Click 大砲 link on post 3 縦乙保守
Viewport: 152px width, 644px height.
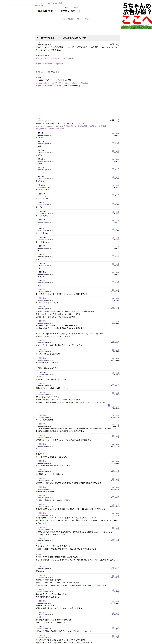point(118,134)
